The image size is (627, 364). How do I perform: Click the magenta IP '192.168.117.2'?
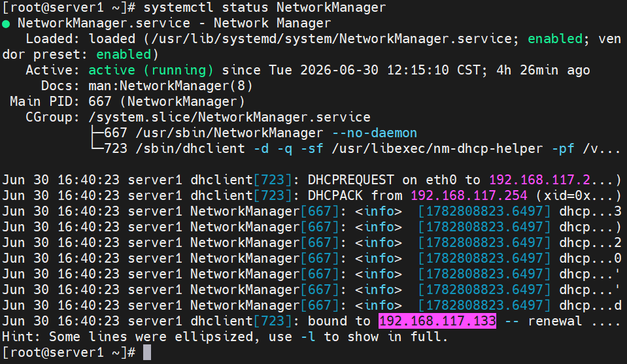tap(540, 180)
